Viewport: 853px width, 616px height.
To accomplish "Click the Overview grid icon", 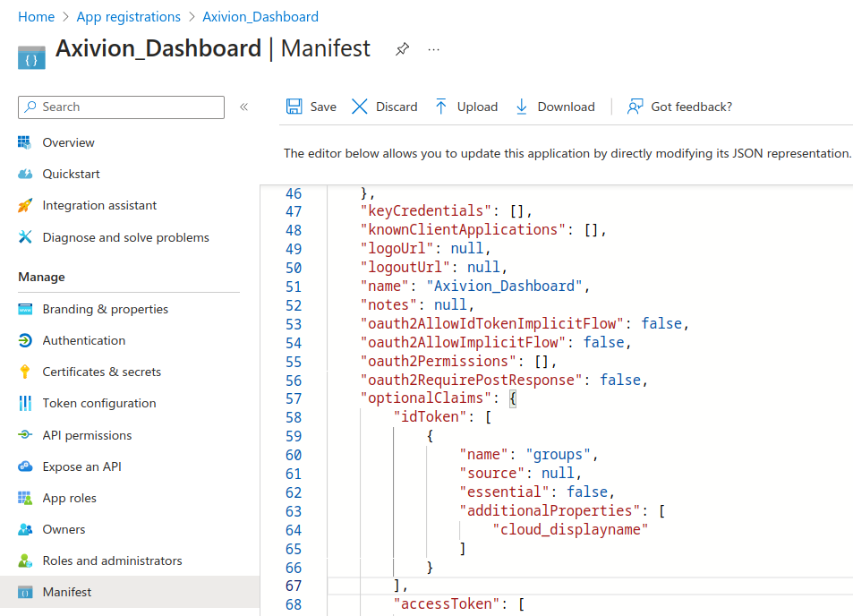I will click(x=24, y=142).
